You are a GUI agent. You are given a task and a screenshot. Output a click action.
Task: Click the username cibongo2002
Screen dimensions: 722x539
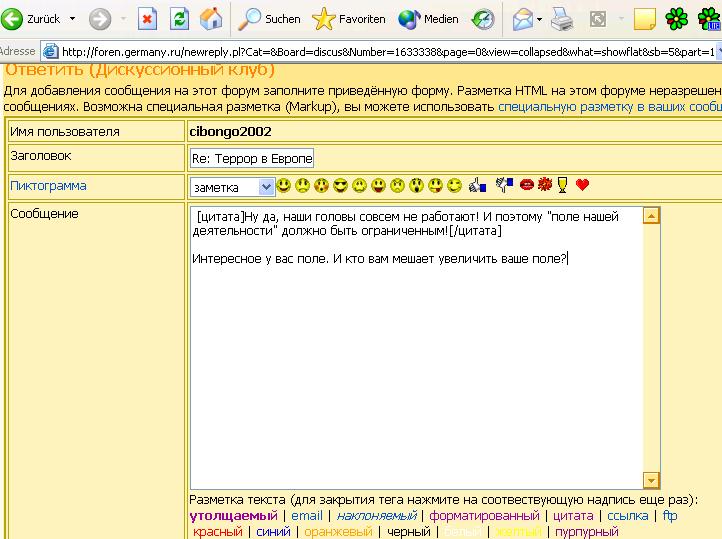(230, 132)
